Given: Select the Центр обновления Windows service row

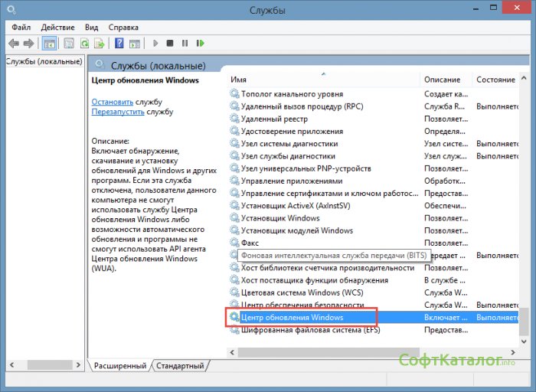Looking at the screenshot, I should click(x=292, y=317).
